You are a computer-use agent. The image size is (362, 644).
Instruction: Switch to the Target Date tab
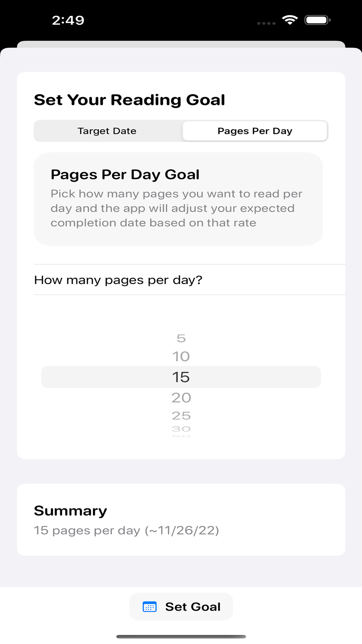click(x=107, y=131)
